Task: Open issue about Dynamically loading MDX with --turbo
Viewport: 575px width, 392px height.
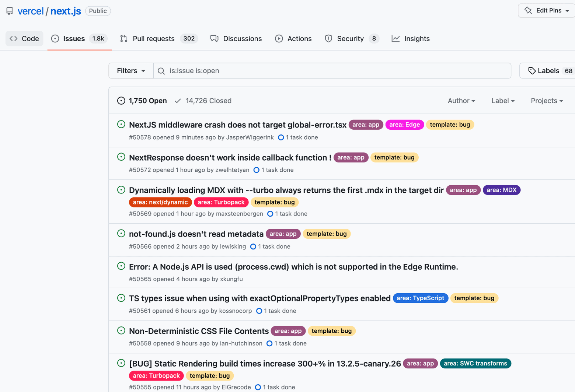Action: (286, 190)
